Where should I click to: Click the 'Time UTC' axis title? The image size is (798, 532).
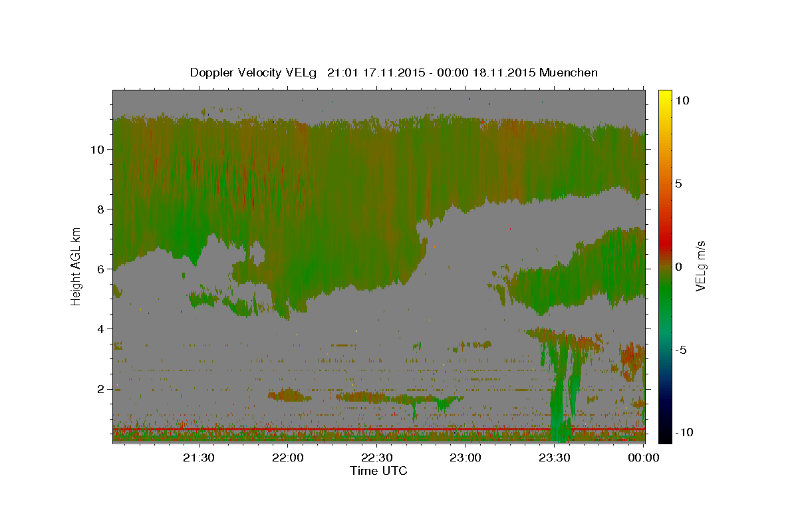378,471
